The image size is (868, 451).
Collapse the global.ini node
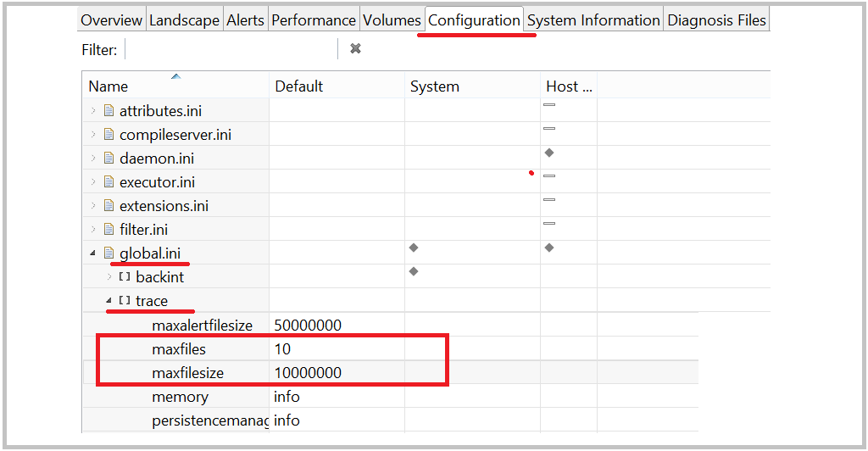click(x=93, y=253)
